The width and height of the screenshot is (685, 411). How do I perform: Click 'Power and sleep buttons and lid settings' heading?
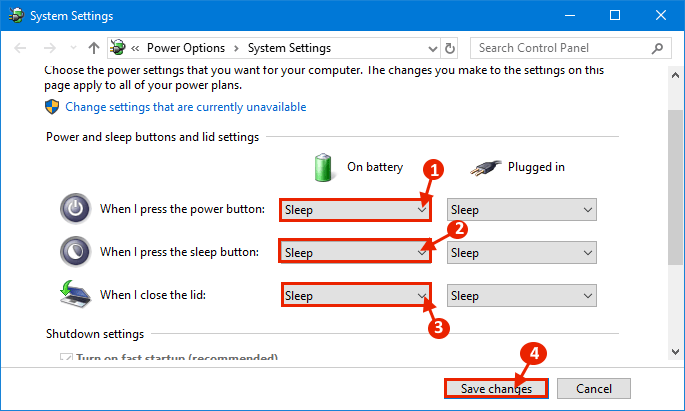point(152,137)
